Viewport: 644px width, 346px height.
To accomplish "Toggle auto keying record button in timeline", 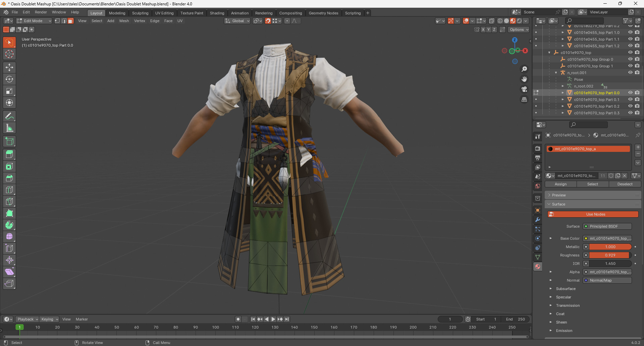I will (x=238, y=319).
